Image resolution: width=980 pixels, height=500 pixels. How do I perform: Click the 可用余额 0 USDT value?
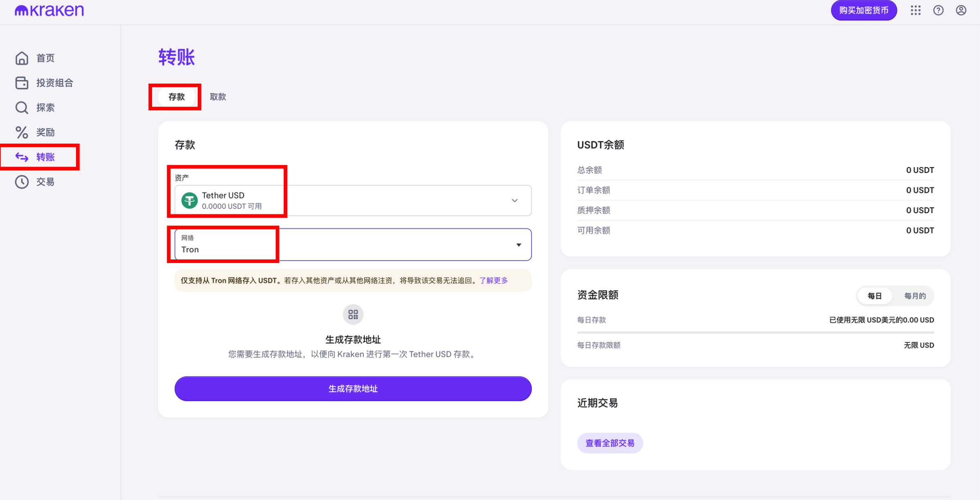[x=920, y=230]
